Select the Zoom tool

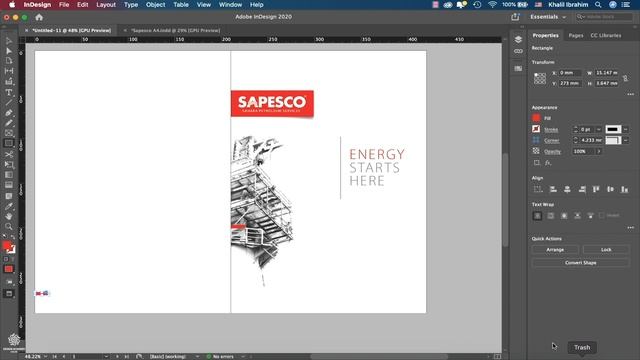[x=9, y=227]
